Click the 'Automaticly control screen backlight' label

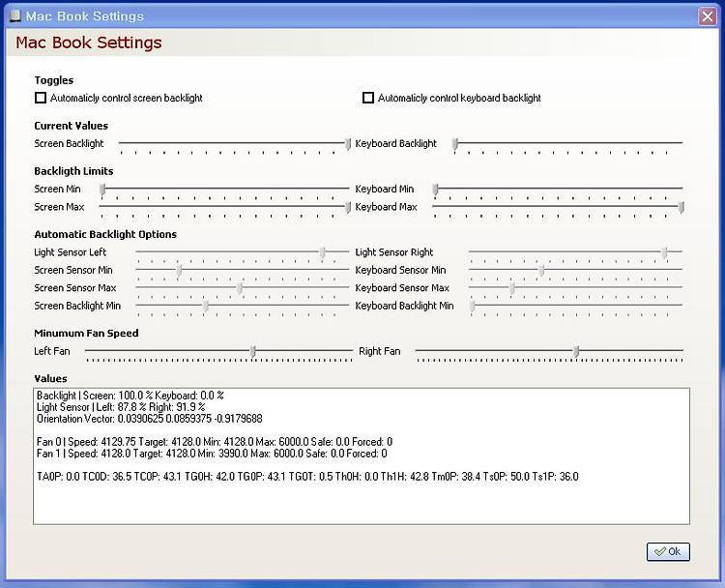pyautogui.click(x=127, y=98)
